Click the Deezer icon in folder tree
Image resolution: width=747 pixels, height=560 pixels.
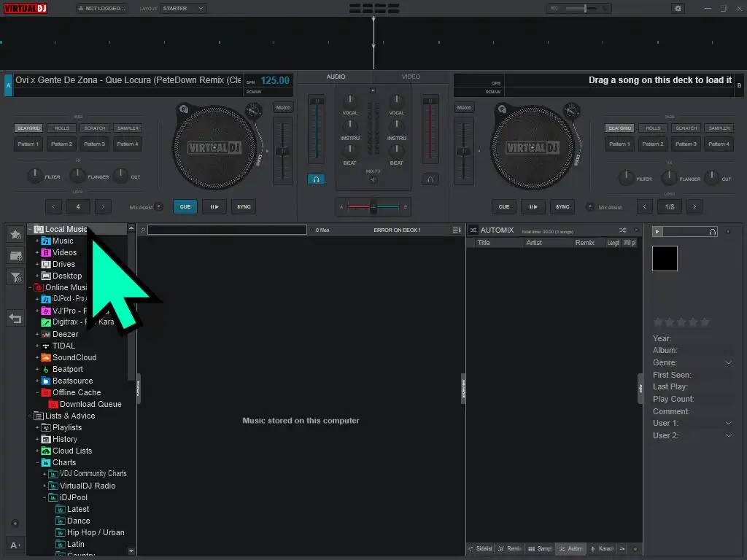click(46, 334)
